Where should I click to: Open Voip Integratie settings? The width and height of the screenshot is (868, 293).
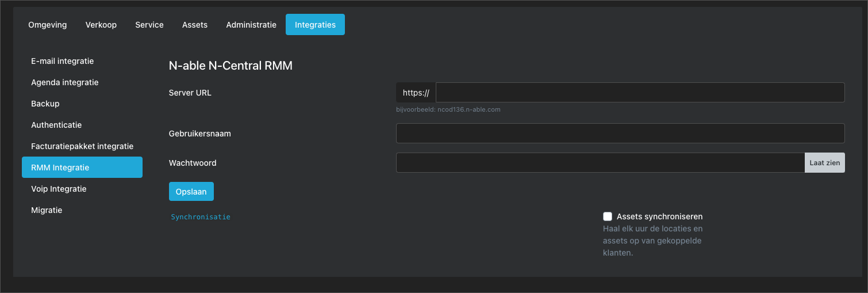82,189
